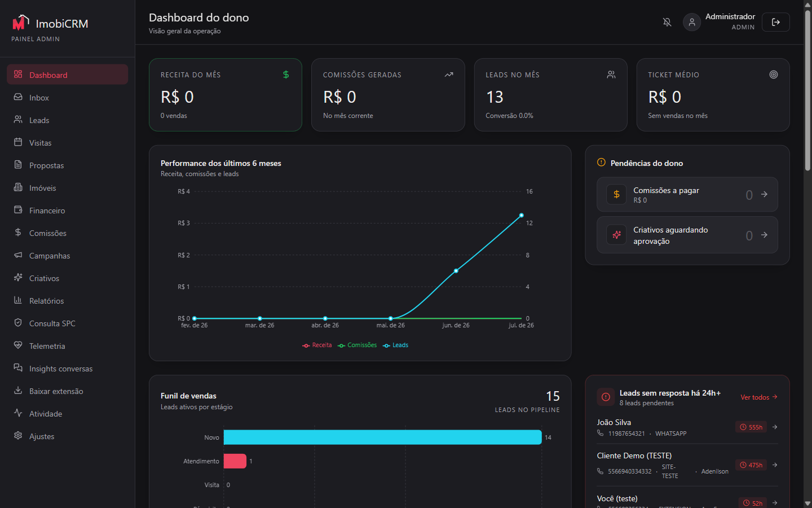Click the Você (teste) lead name
The image size is (812, 508).
(617, 498)
